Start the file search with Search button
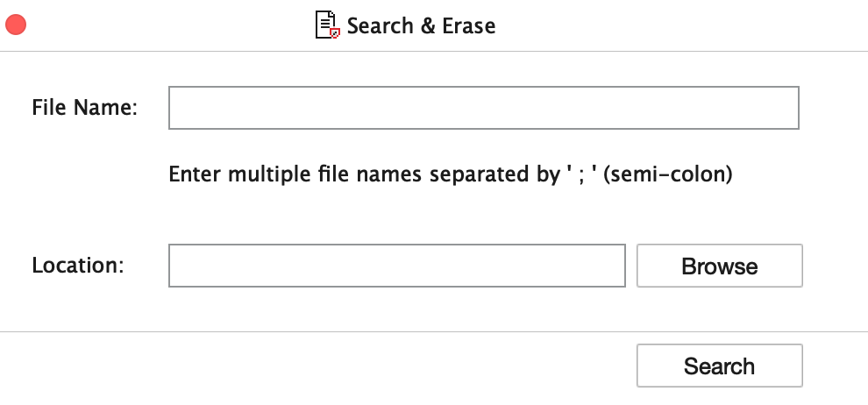868x405 pixels. pos(720,366)
